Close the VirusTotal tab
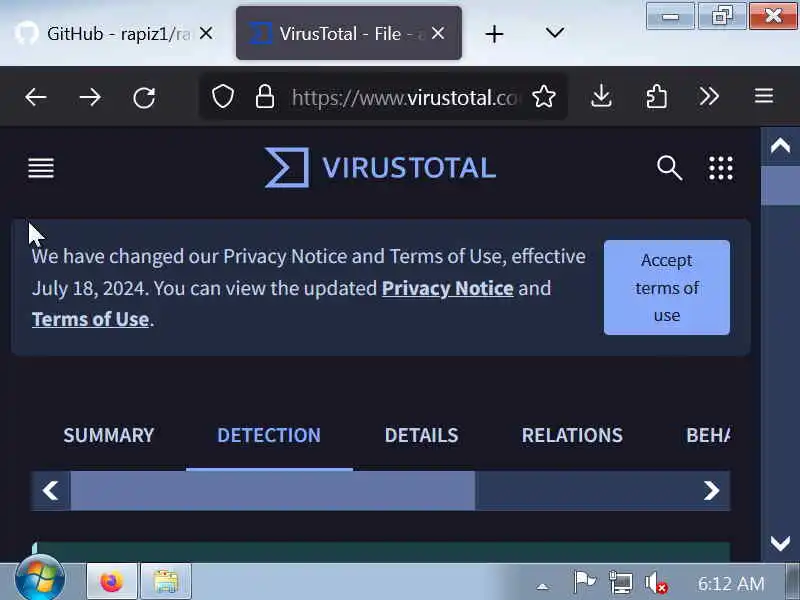Image resolution: width=800 pixels, height=600 pixels. coord(438,34)
